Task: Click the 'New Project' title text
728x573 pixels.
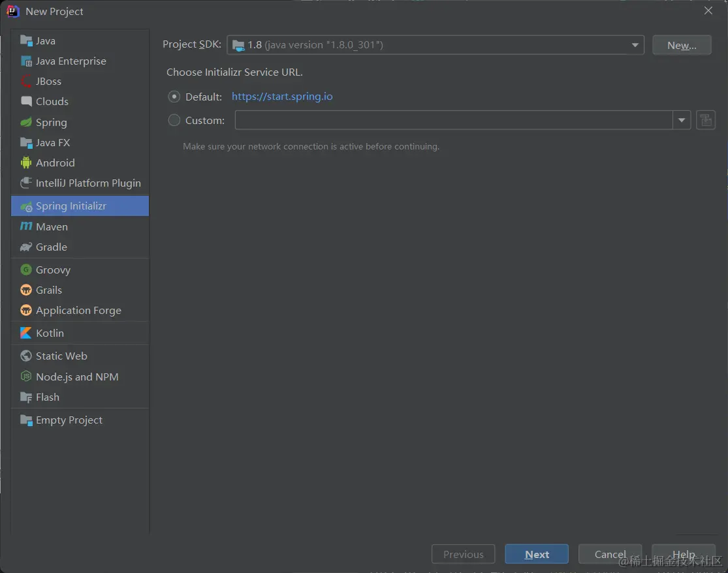Action: coord(54,12)
